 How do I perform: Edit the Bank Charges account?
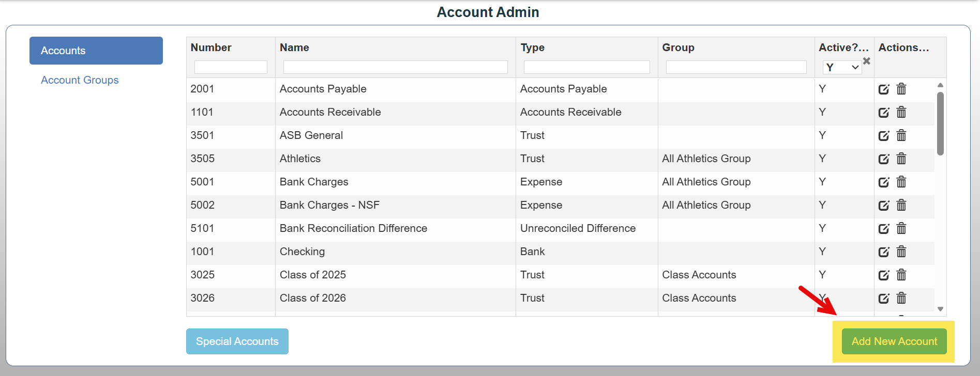click(884, 182)
